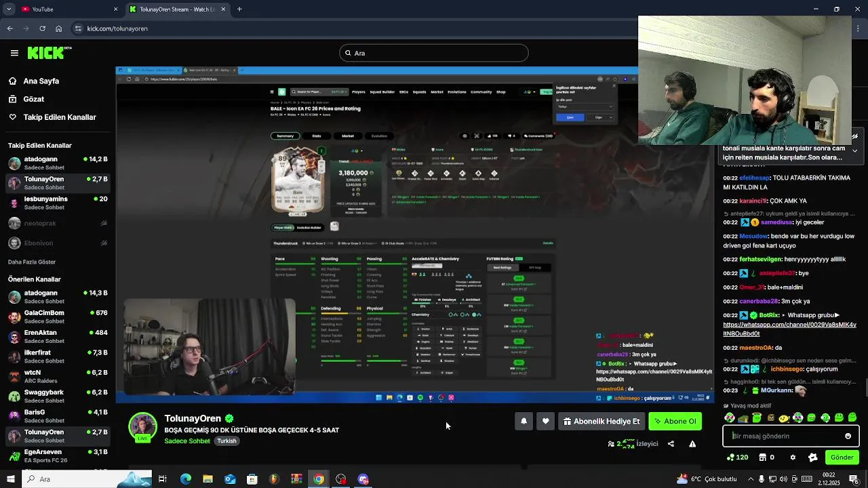This screenshot has width=868, height=488.
Task: Select lesbunyamins channel in sidebar
Action: click(57, 203)
